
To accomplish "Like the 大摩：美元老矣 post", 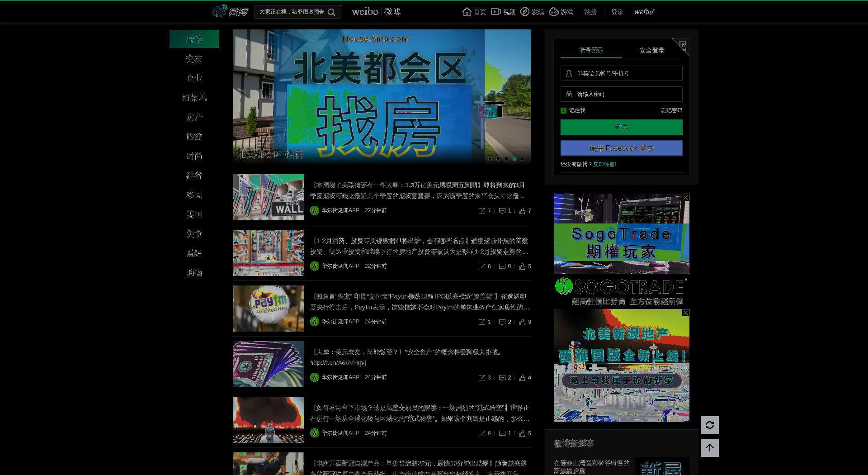I will tap(525, 378).
